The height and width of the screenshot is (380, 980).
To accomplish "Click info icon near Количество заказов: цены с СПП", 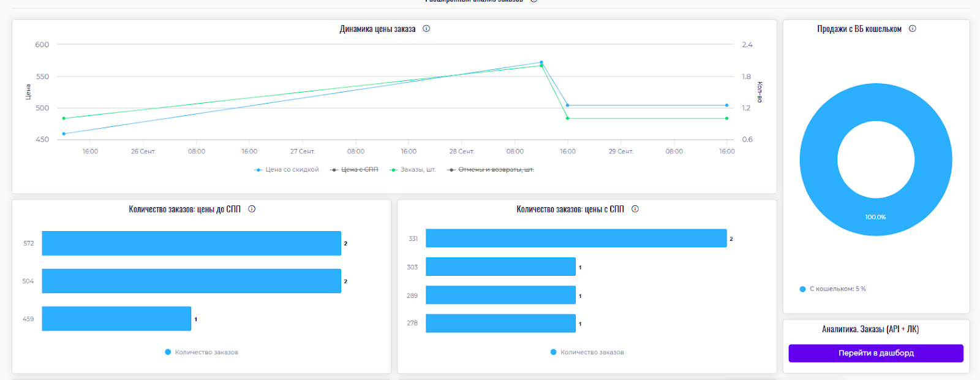I will [x=635, y=209].
